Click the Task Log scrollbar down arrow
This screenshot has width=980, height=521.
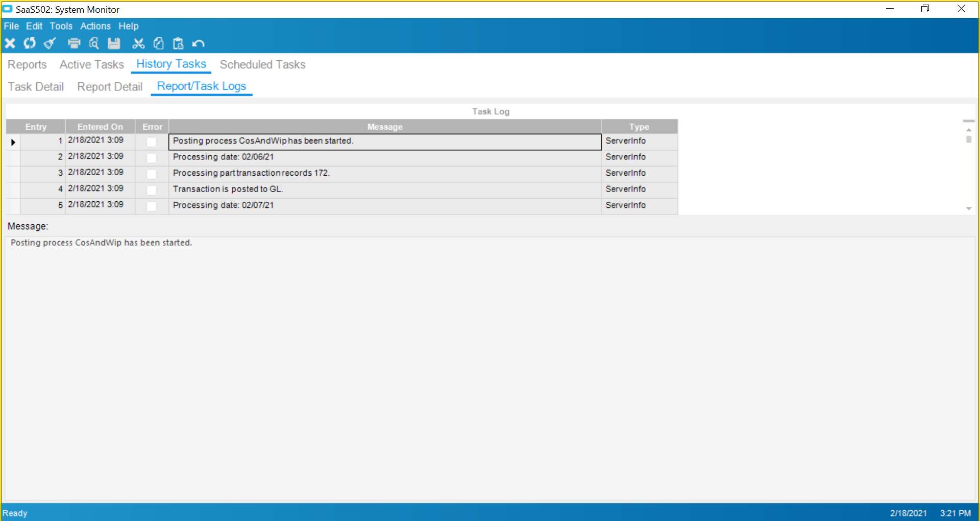click(x=969, y=208)
